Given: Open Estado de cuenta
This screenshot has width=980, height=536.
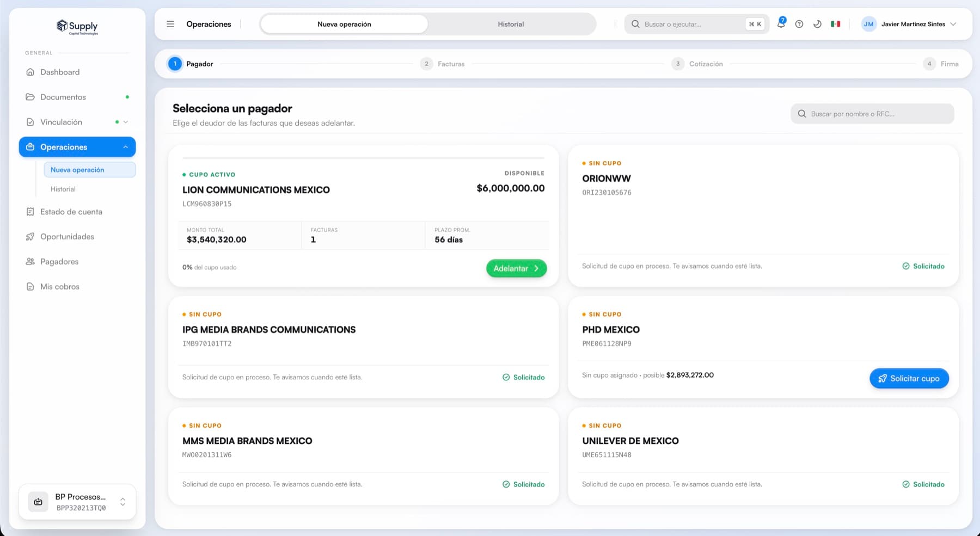Looking at the screenshot, I should [77, 212].
